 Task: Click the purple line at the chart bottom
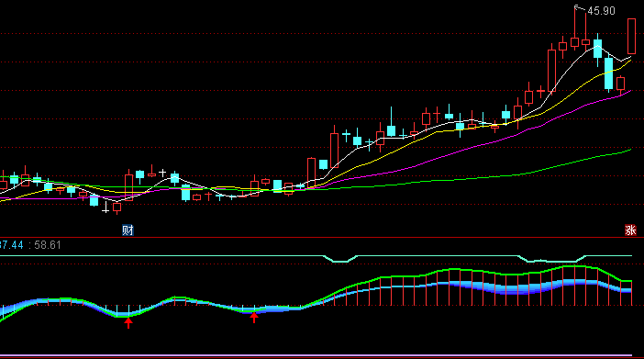(316, 355)
